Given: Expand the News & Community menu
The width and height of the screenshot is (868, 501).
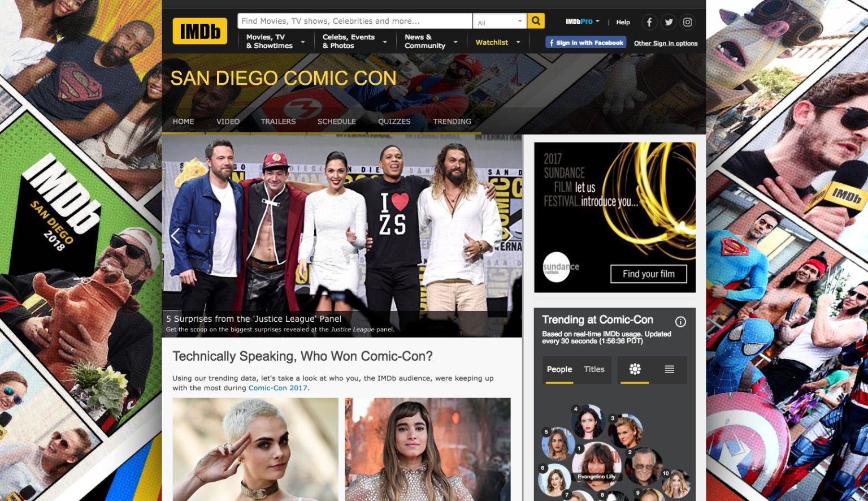Looking at the screenshot, I should [x=431, y=41].
